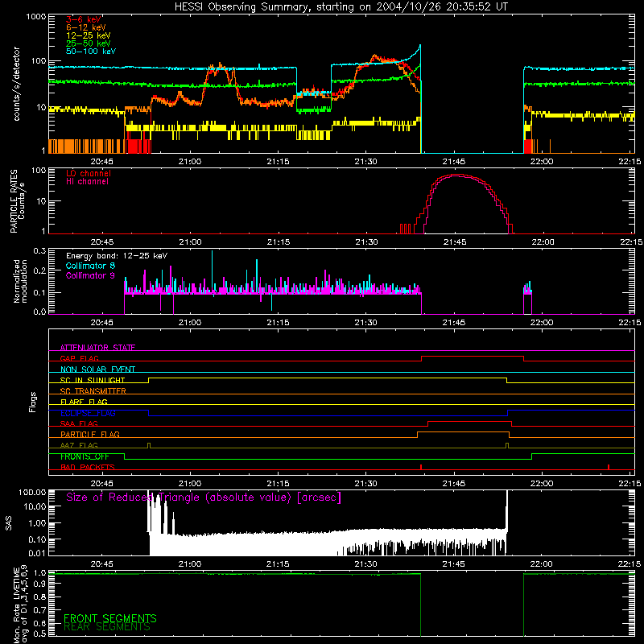This screenshot has height=644, width=644.
Task: Click the '22:00' tick below the Flags panel
Action: pos(542,483)
